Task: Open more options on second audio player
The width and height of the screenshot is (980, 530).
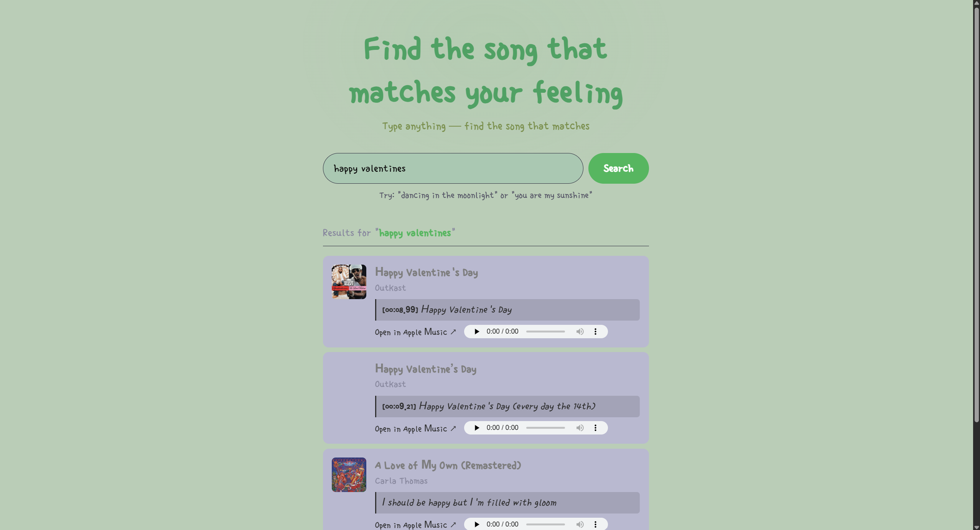Action: (x=595, y=428)
